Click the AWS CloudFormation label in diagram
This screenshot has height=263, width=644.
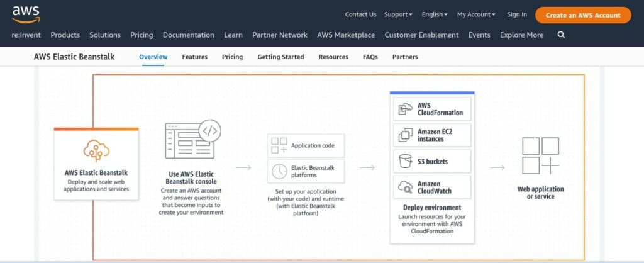(x=440, y=109)
